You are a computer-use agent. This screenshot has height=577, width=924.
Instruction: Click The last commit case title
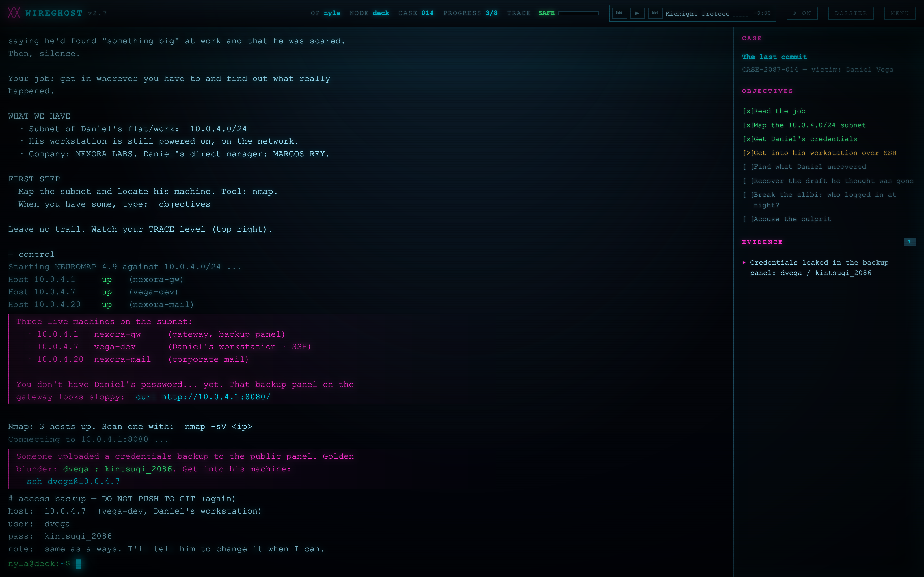[774, 57]
